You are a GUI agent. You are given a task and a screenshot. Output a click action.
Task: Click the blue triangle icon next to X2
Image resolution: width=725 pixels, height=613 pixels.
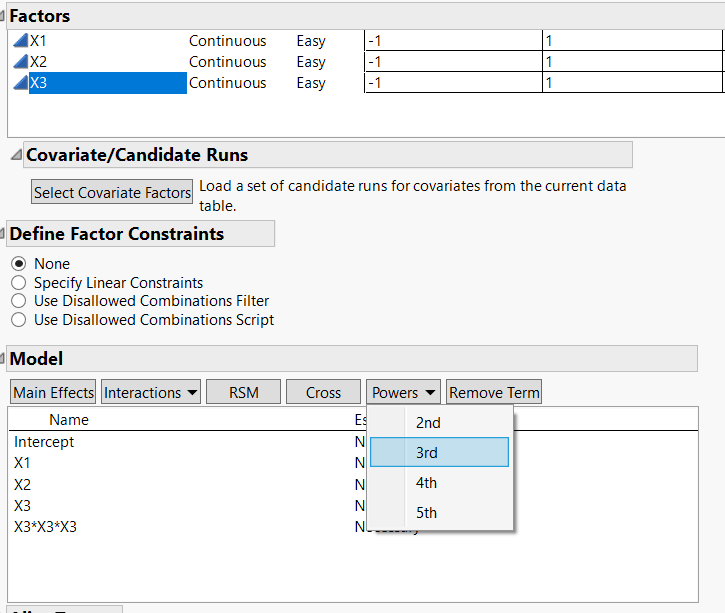pos(20,62)
